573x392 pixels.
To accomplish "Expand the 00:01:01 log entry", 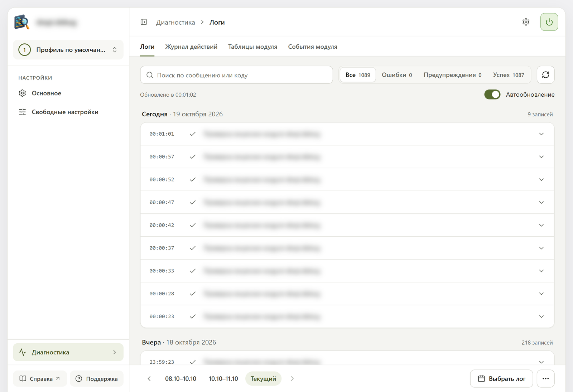I will click(x=541, y=134).
